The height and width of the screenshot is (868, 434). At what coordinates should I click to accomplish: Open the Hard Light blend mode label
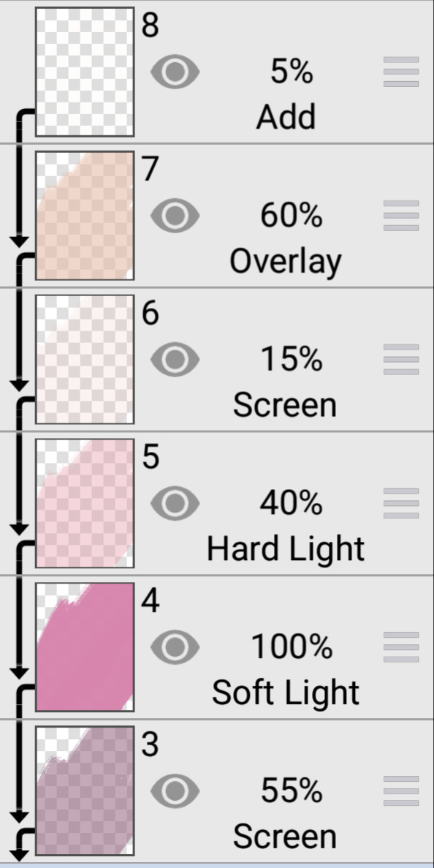285,548
